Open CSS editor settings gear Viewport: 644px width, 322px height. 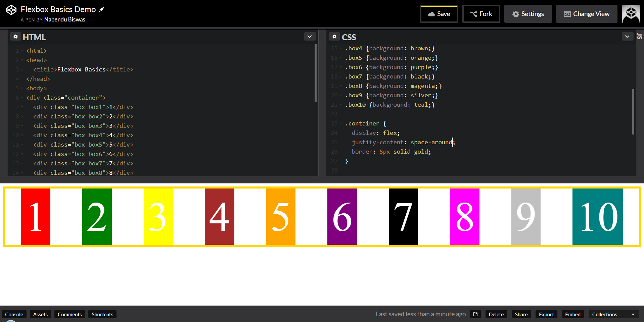click(x=334, y=37)
